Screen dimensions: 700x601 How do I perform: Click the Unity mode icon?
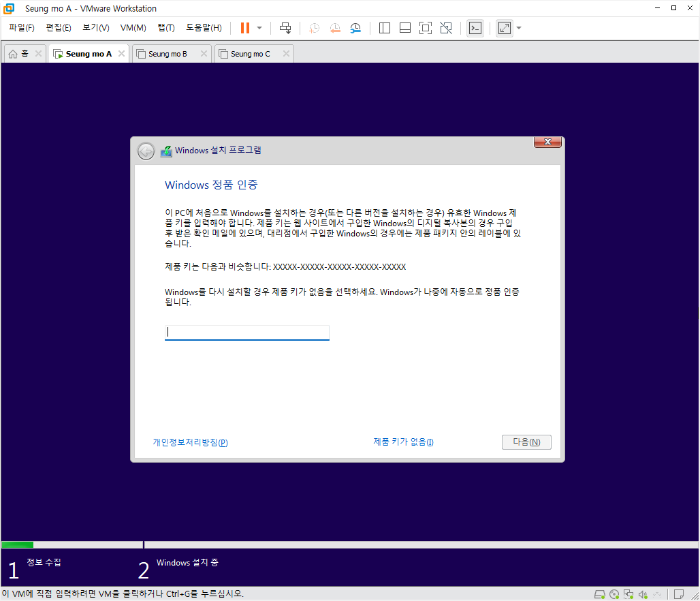[446, 28]
